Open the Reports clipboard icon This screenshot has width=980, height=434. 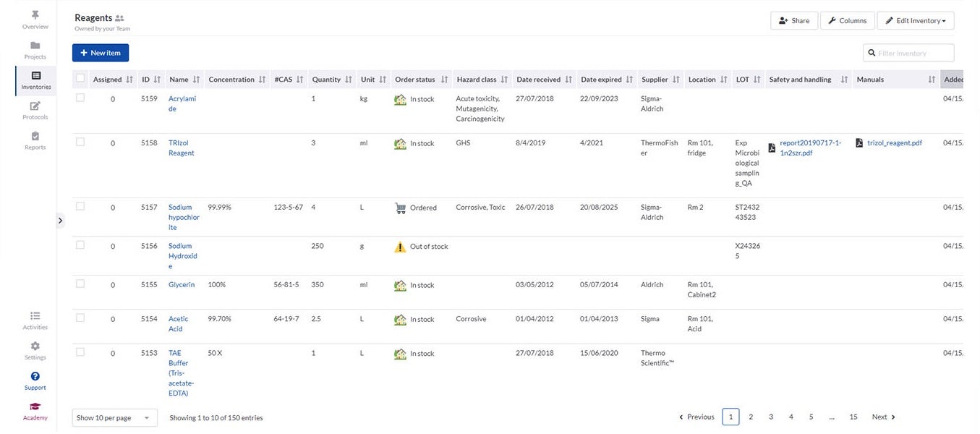[35, 137]
